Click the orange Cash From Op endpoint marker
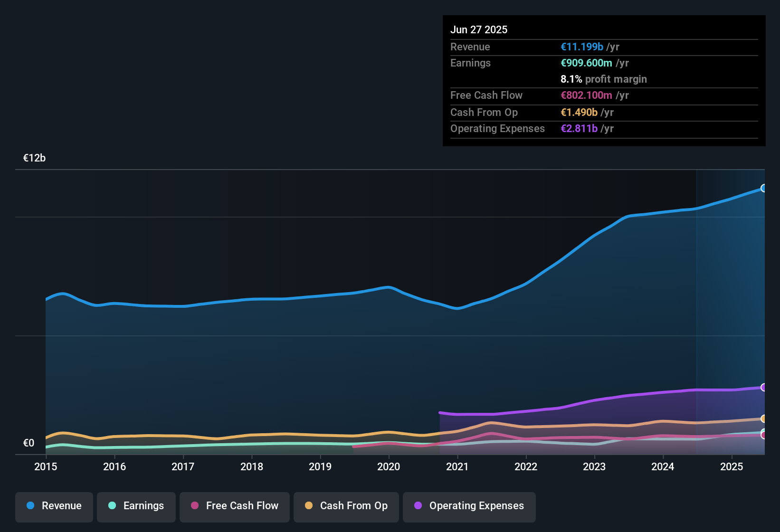The height and width of the screenshot is (532, 780). click(x=763, y=419)
